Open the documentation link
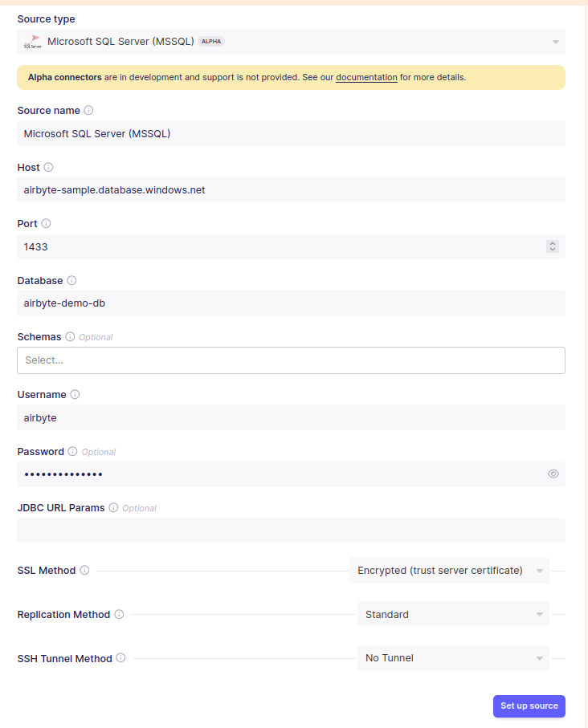588x728 pixels. (x=366, y=77)
